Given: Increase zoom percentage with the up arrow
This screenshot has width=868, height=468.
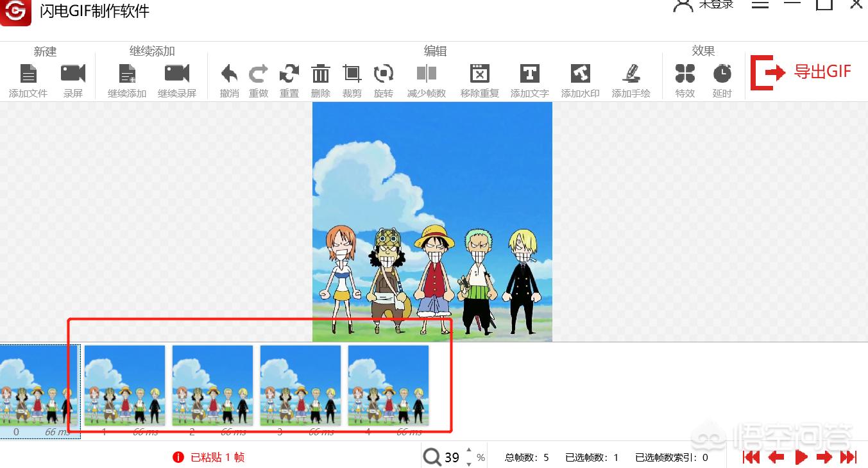Looking at the screenshot, I should click(469, 450).
